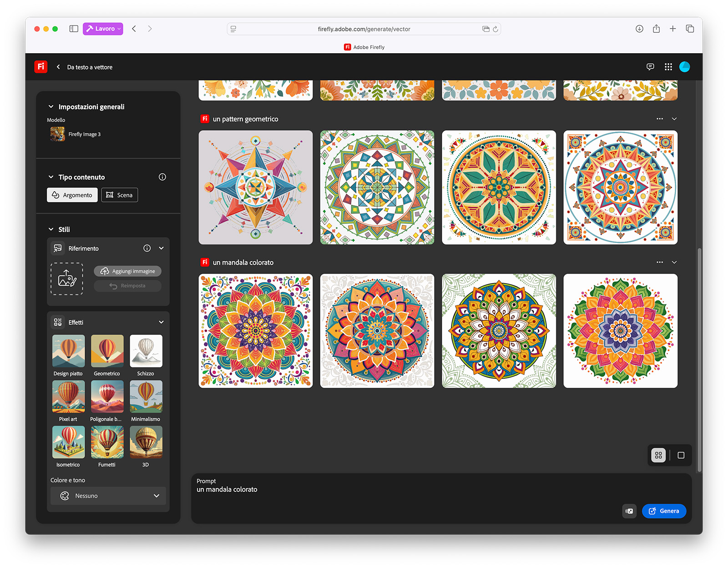
Task: Show info about Tipo contenuto
Action: click(x=162, y=177)
